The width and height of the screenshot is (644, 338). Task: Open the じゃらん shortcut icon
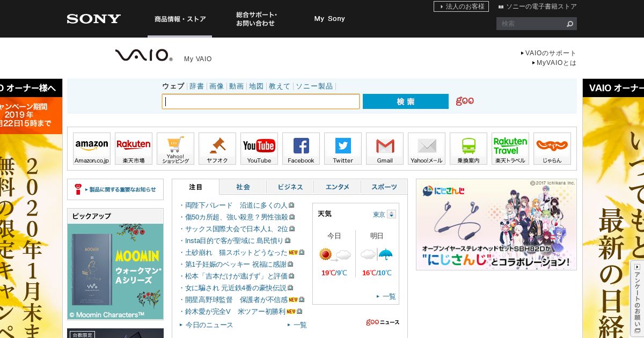[x=552, y=149]
